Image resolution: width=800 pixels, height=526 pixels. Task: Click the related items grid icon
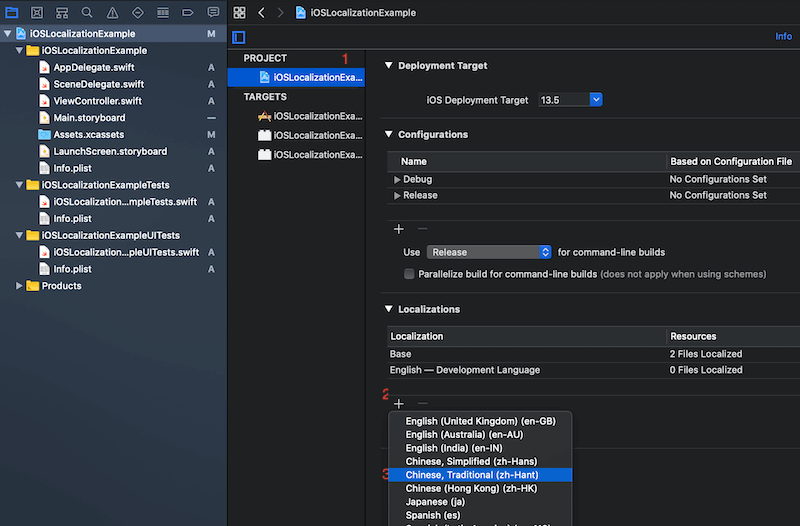point(239,12)
